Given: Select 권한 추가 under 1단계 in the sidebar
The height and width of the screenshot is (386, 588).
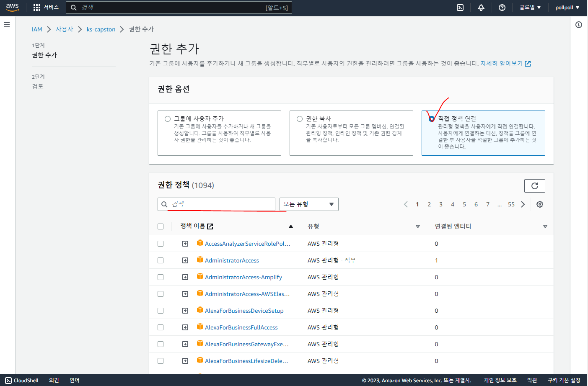Looking at the screenshot, I should [x=44, y=55].
